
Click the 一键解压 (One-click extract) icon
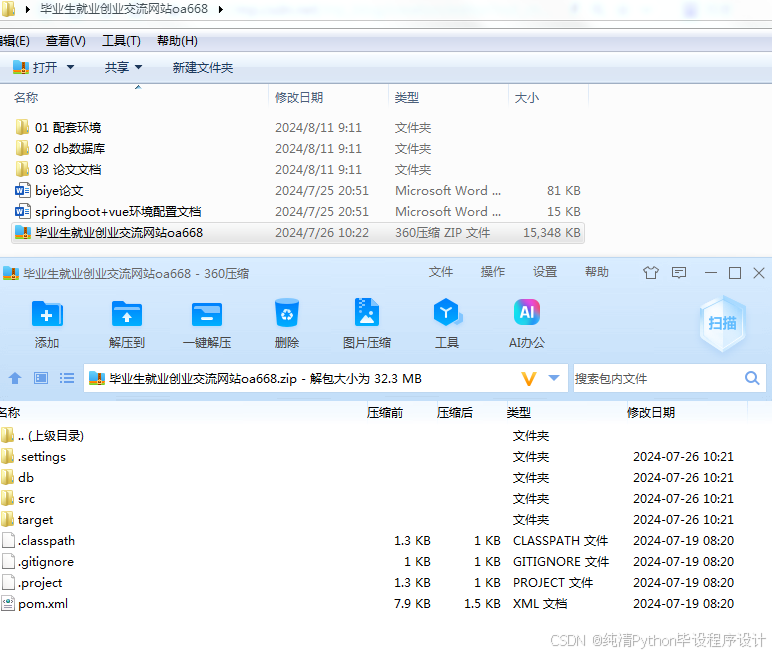[x=207, y=314]
